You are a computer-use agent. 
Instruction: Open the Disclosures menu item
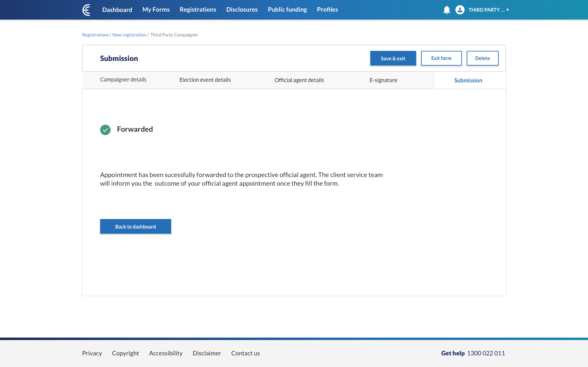click(242, 9)
